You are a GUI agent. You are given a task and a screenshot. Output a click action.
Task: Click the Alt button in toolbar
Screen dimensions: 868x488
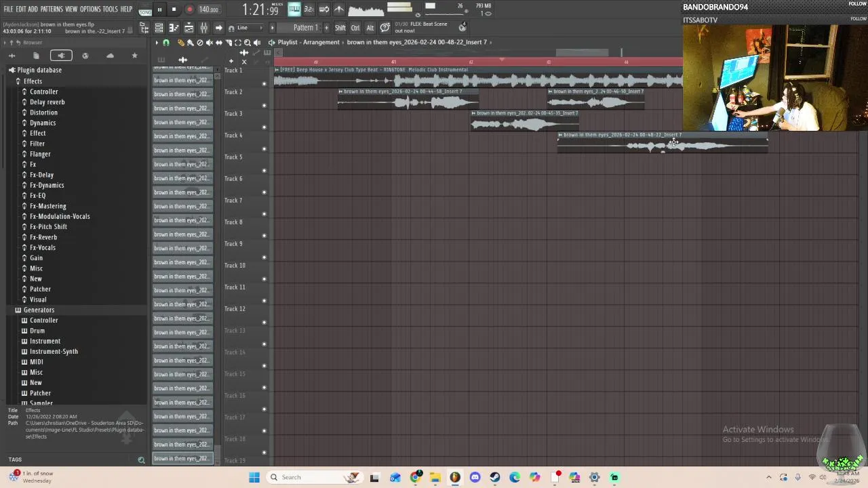[x=370, y=28]
